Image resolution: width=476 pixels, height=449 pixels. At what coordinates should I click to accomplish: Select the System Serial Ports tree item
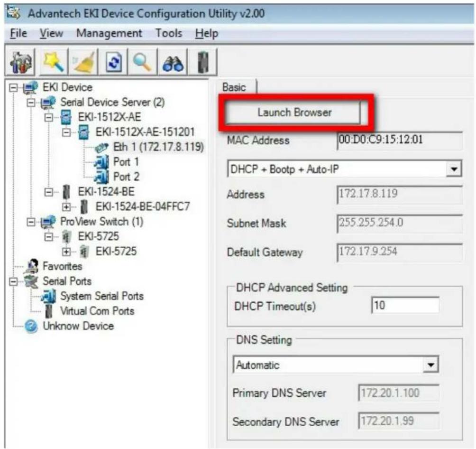(102, 296)
